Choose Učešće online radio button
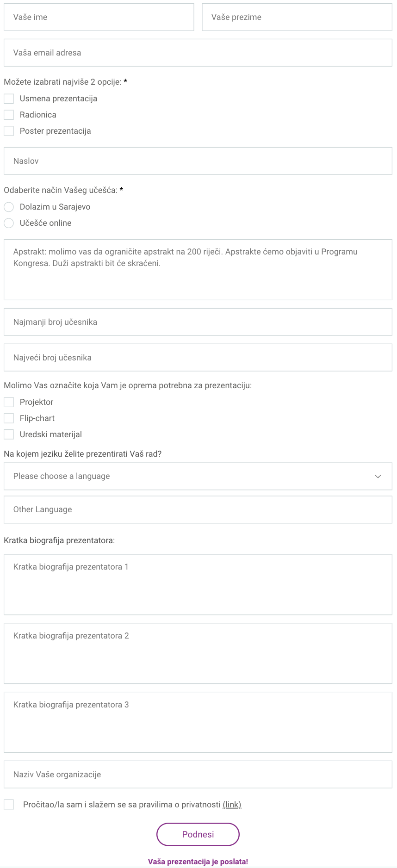397x868 pixels. point(9,223)
